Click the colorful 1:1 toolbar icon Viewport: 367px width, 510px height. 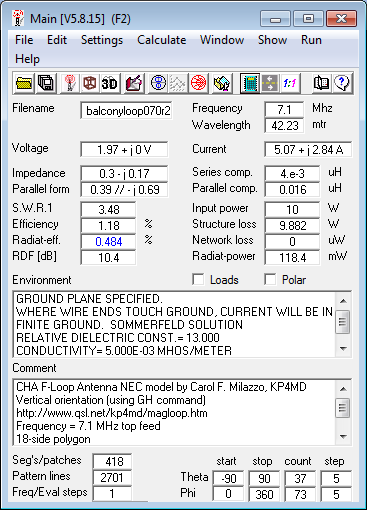tap(290, 83)
